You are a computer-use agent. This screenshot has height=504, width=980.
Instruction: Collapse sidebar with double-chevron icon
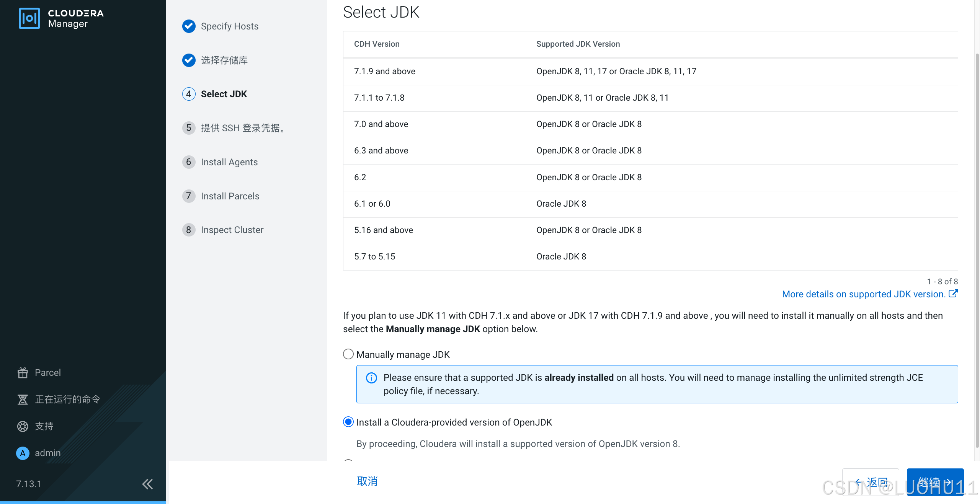(x=147, y=484)
